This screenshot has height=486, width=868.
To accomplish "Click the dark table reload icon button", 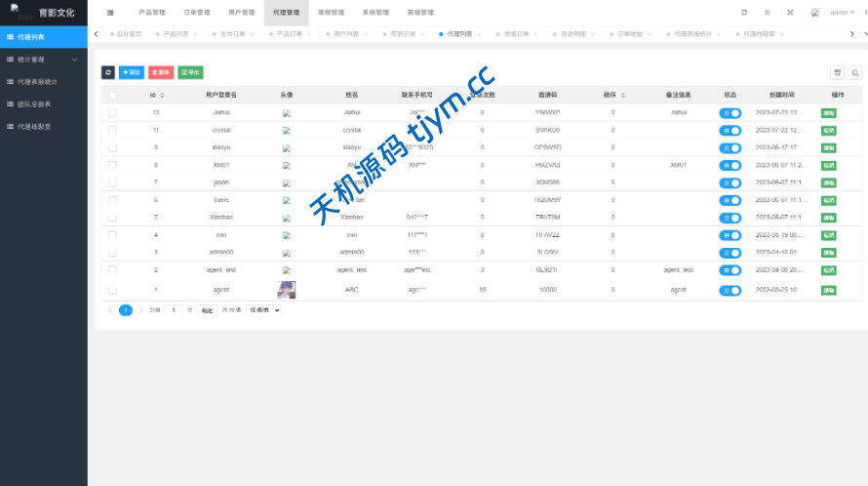I will coord(107,72).
